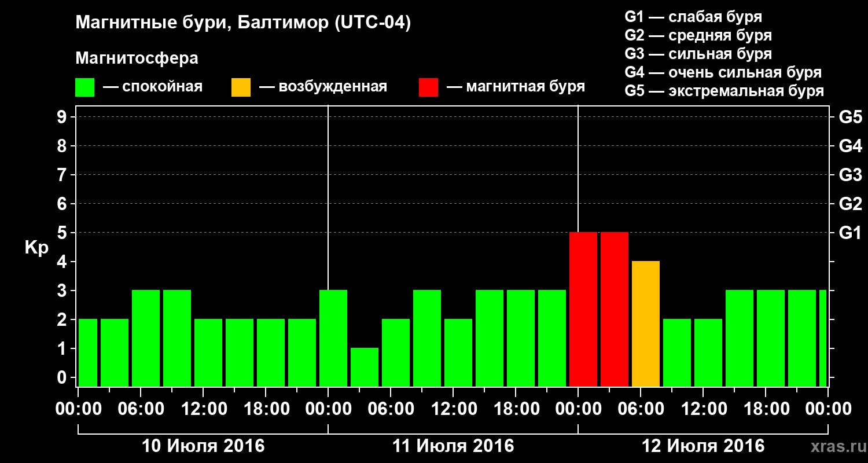
Task: Click the 'G1 — слабая буря' legend line
Action: click(693, 17)
